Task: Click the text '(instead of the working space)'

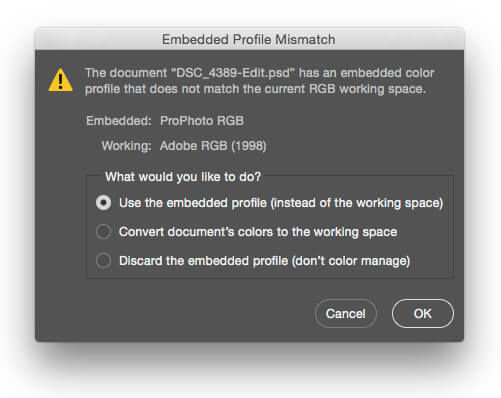Action: 357,203
